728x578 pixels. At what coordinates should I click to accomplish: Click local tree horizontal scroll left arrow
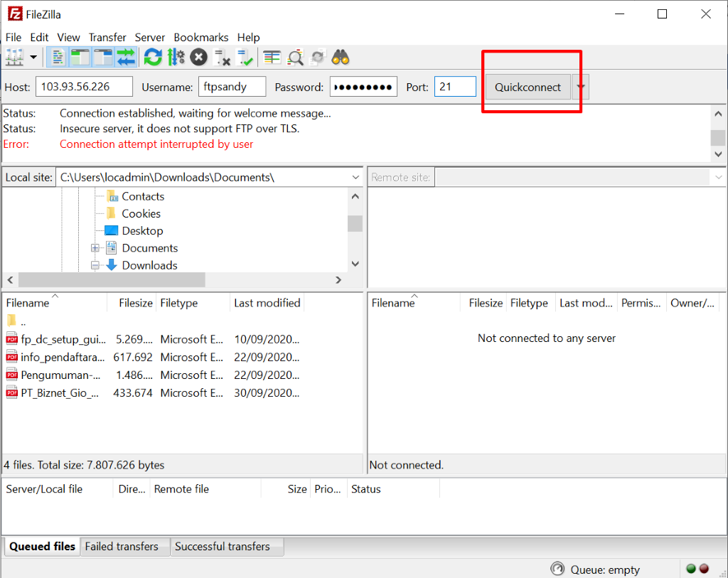[10, 280]
